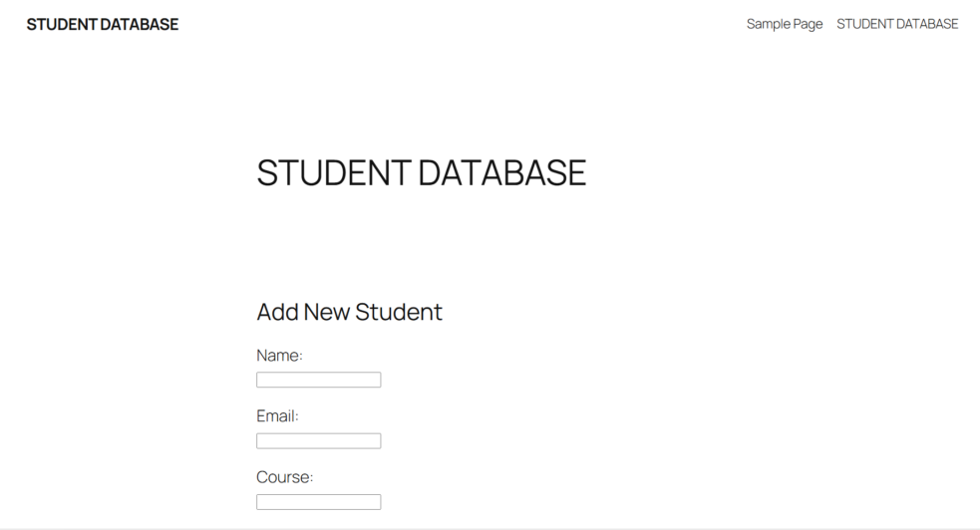Activate the box under the Course label

click(x=318, y=502)
